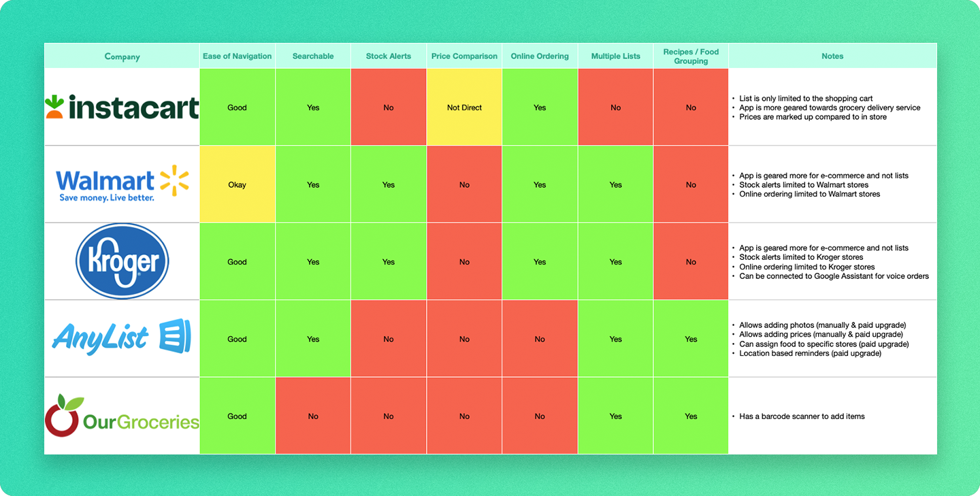Click AnyList's 'Good' navigation cell
This screenshot has width=980, height=496.
[238, 339]
